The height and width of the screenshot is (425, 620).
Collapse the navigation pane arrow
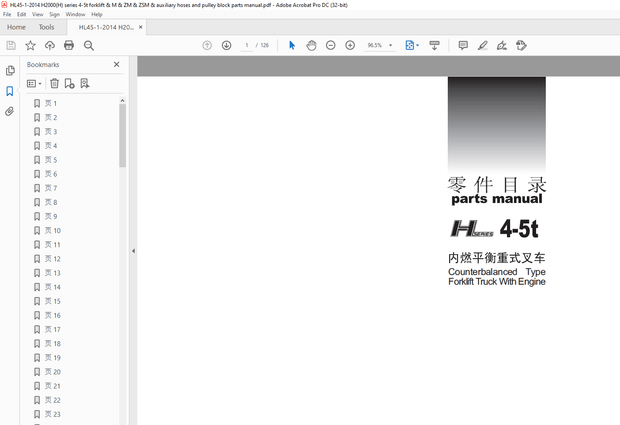tap(134, 251)
